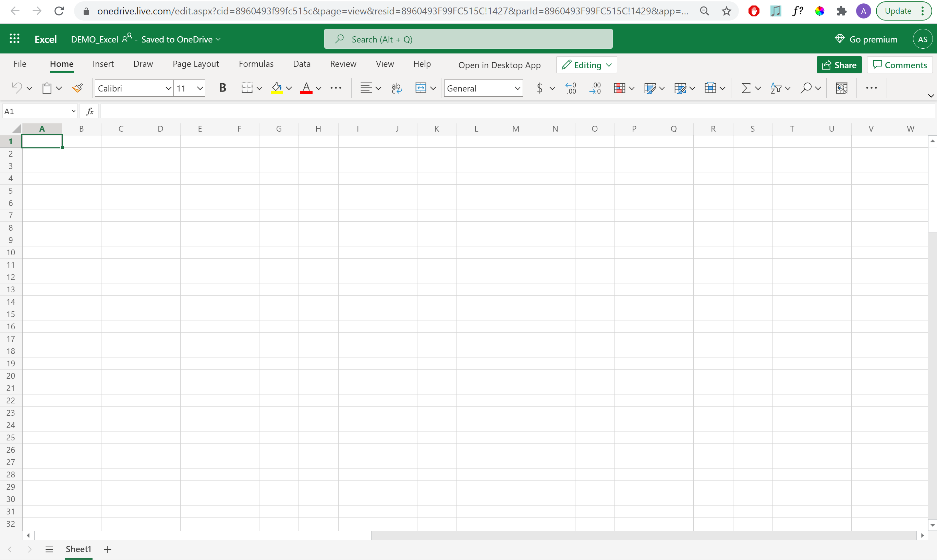Screen dimensions: 937x560
Task: Open the Comments pane
Action: 900,65
